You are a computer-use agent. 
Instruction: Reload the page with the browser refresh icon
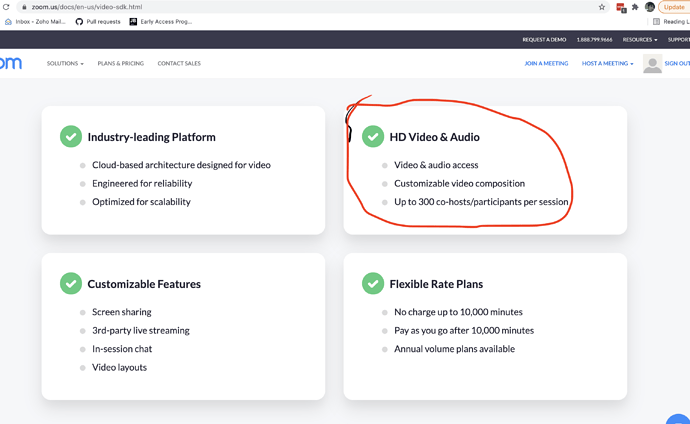[6, 7]
